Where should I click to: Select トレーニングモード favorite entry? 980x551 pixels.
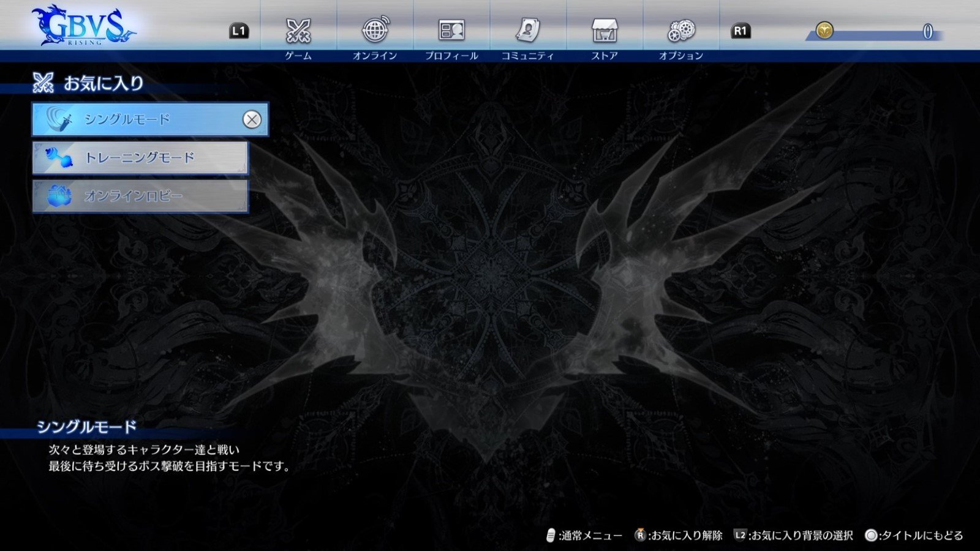click(140, 157)
